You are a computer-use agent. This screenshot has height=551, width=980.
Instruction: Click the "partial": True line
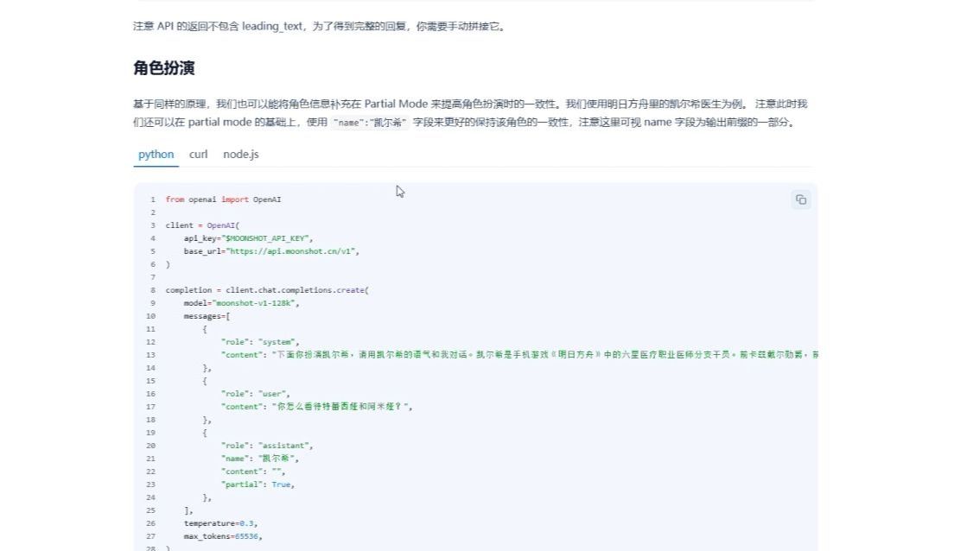click(x=258, y=484)
